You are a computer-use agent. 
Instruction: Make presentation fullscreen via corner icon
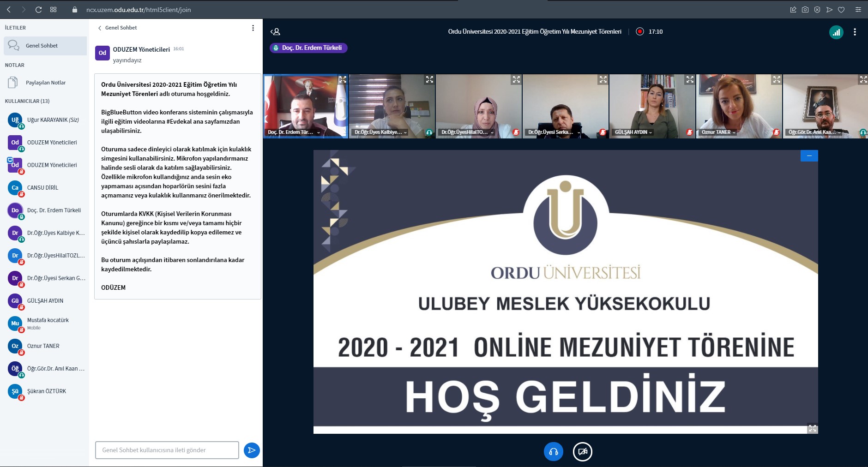(813, 429)
